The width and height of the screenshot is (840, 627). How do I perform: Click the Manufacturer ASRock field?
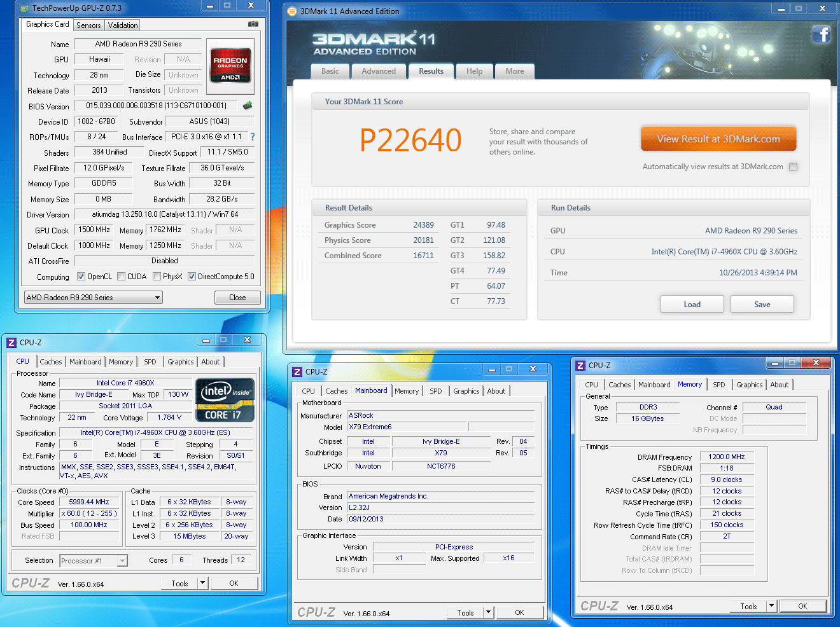(440, 415)
